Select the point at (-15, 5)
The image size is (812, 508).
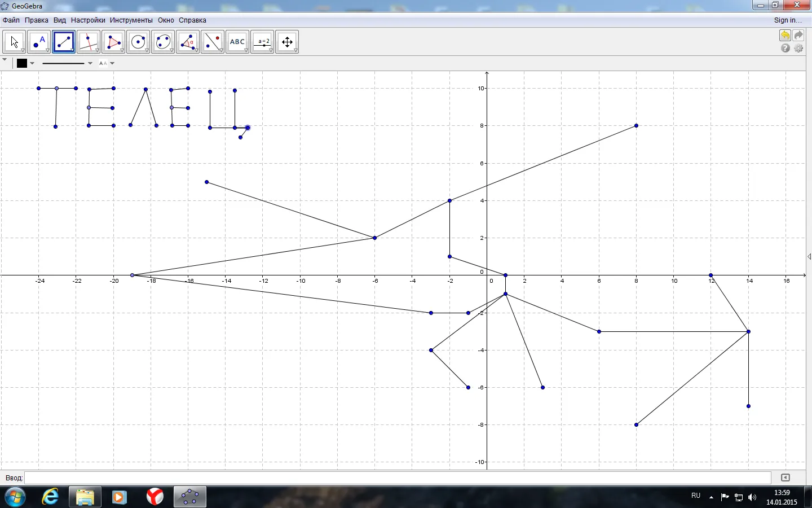[207, 182]
